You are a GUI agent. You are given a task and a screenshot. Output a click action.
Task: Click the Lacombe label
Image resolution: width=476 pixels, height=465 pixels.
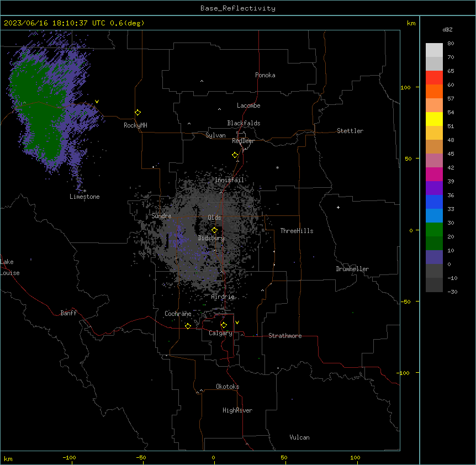pos(248,105)
